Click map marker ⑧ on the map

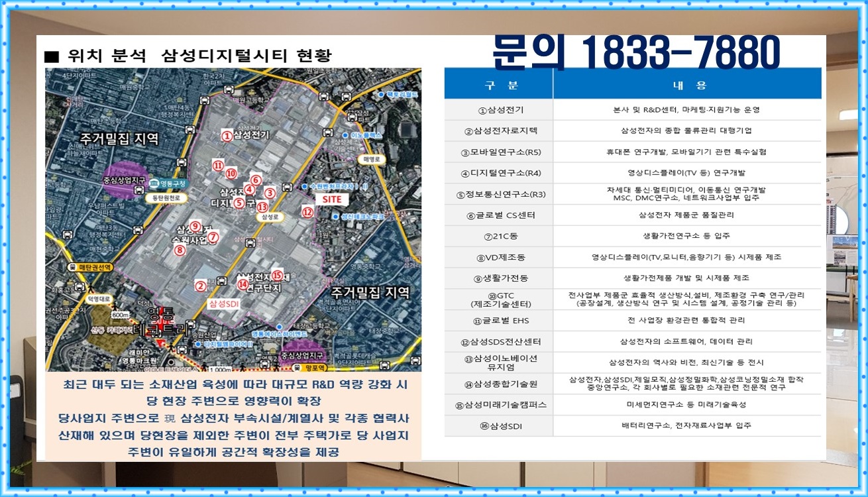pyautogui.click(x=180, y=250)
